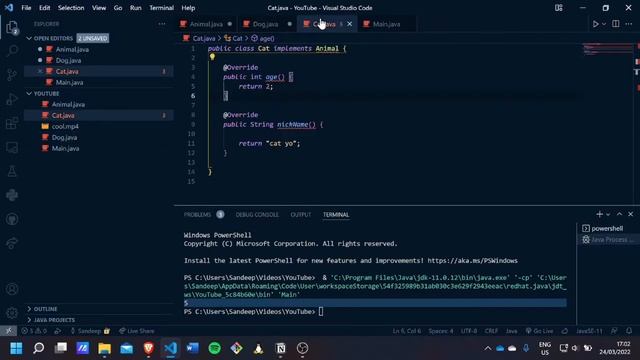Open Main.java in YOUTUBE folder
The image size is (640, 360).
coord(99,149)
